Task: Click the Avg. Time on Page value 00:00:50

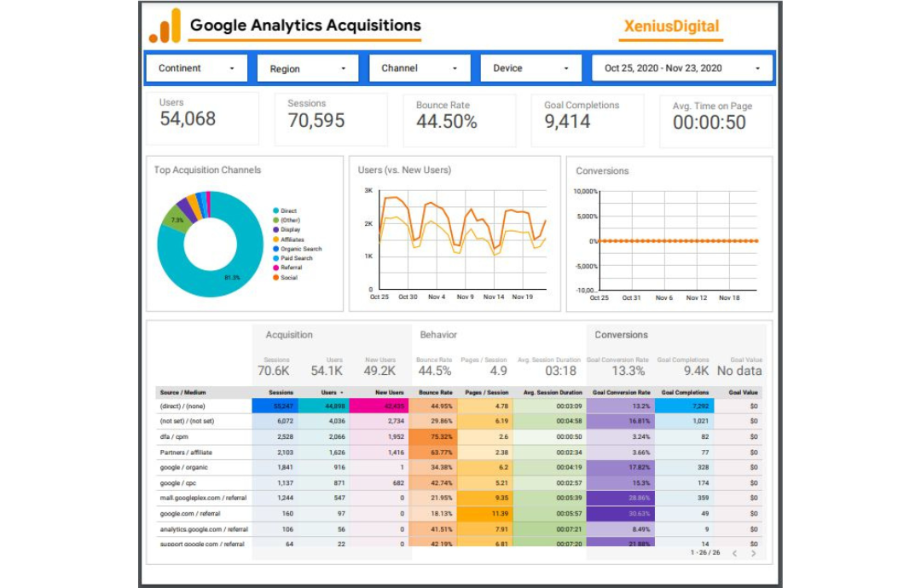Action: tap(709, 123)
